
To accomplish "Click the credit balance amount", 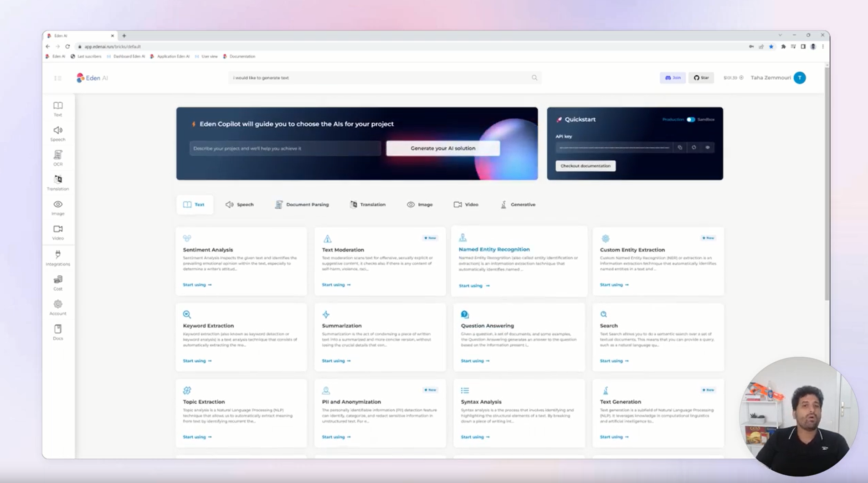I will coord(730,78).
